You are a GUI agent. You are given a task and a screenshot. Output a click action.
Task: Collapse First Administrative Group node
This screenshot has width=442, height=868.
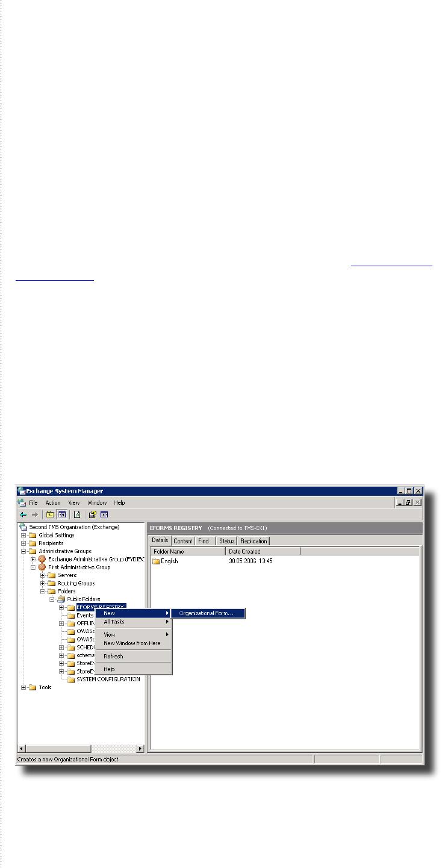tap(33, 567)
